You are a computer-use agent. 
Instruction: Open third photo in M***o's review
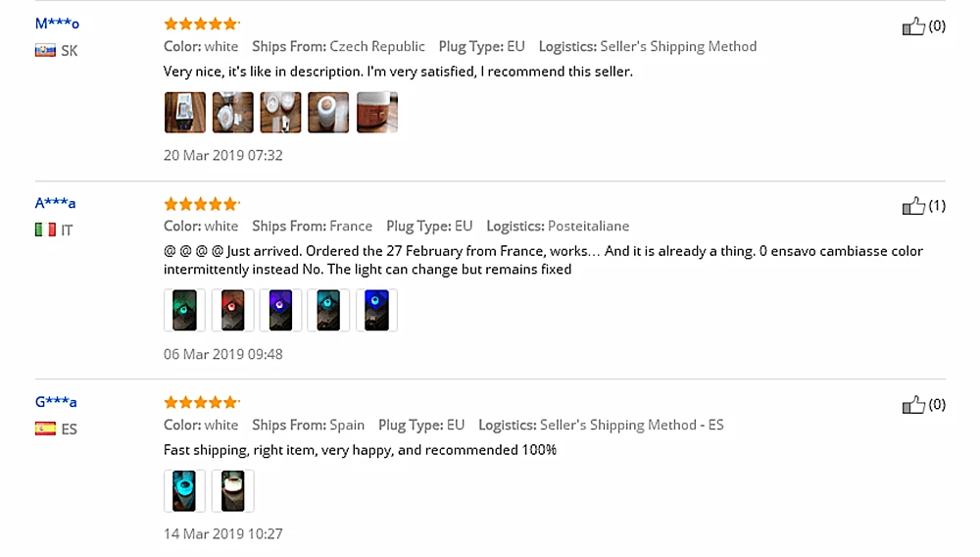pyautogui.click(x=280, y=113)
